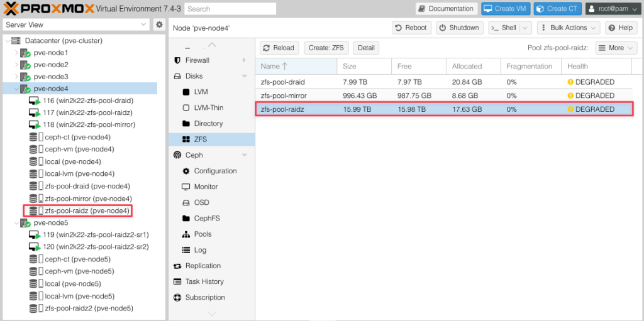Click the Create: ZFS button

326,48
